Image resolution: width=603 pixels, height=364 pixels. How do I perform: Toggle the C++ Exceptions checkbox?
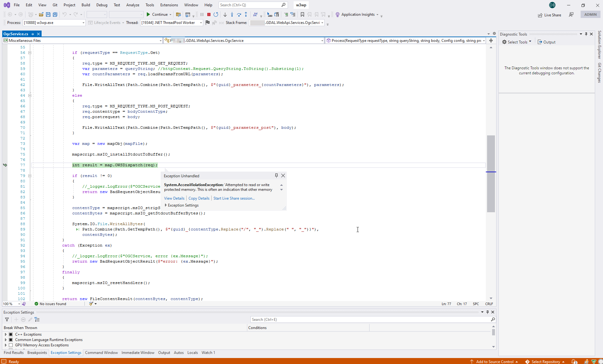coord(11,334)
